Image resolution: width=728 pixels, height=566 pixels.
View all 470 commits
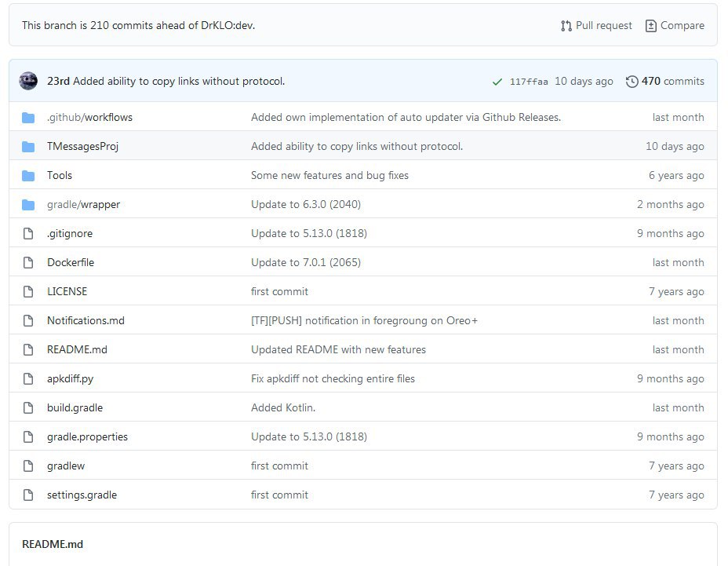672,82
